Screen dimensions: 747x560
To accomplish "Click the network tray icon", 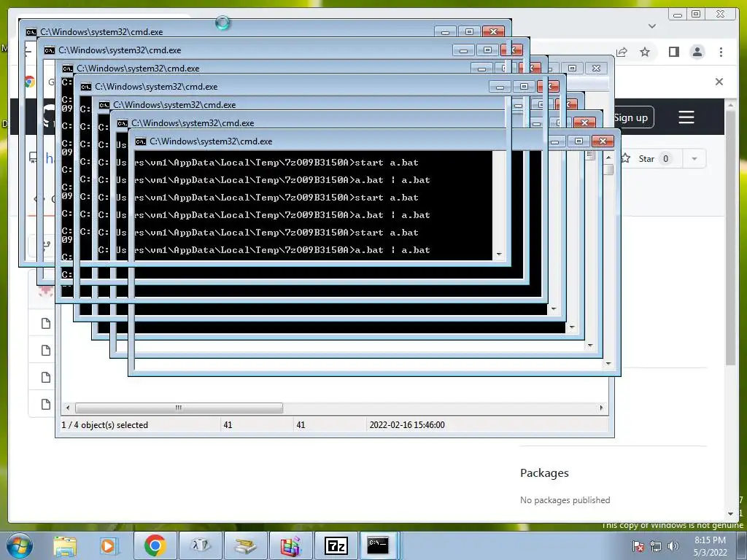I will tap(656, 546).
